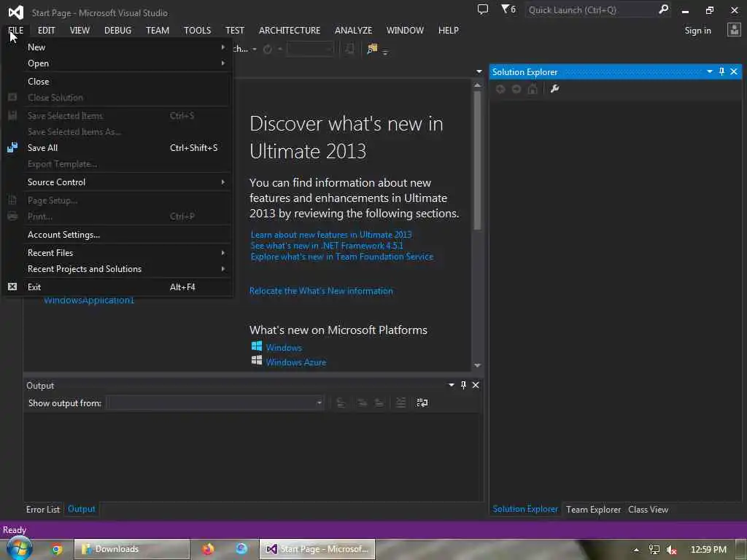Click the Visual Studio logo icon

[16, 12]
